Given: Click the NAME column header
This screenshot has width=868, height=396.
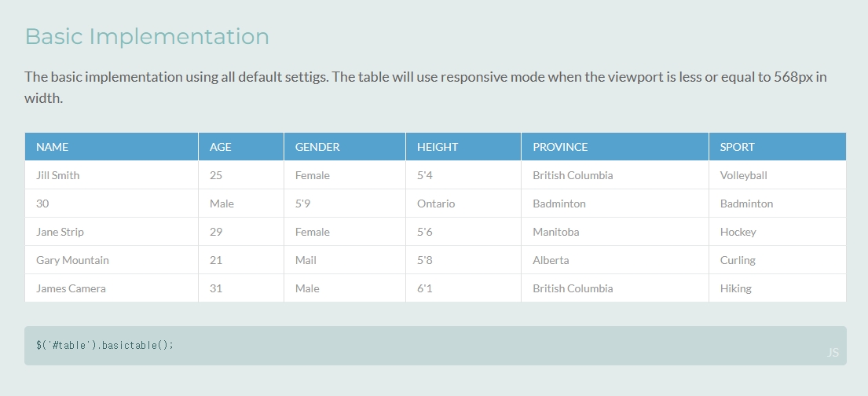Looking at the screenshot, I should (x=112, y=147).
